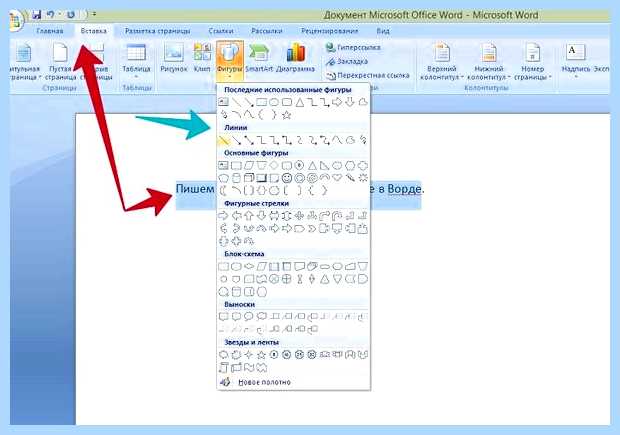Expand the Таблица dropdown
This screenshot has width=620, height=435.
(x=136, y=61)
